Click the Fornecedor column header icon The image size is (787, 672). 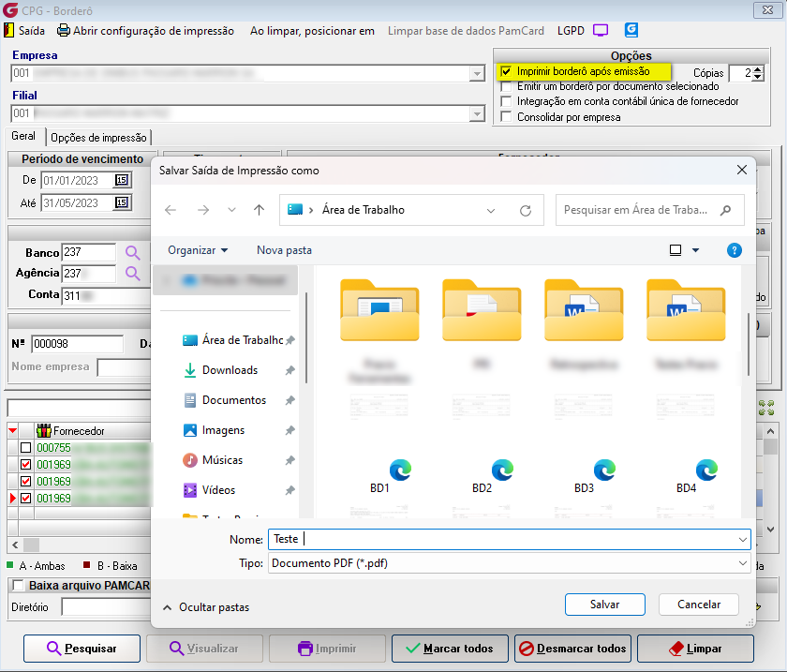coord(44,430)
